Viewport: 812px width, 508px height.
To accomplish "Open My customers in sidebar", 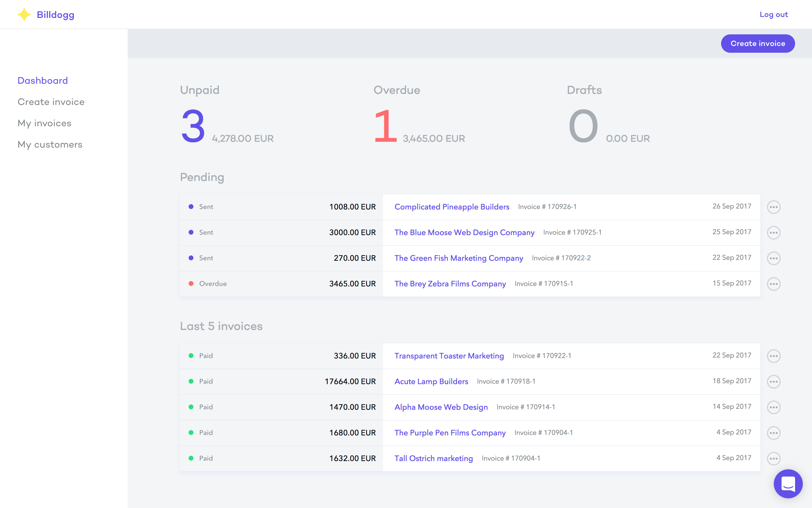I will pyautogui.click(x=50, y=144).
